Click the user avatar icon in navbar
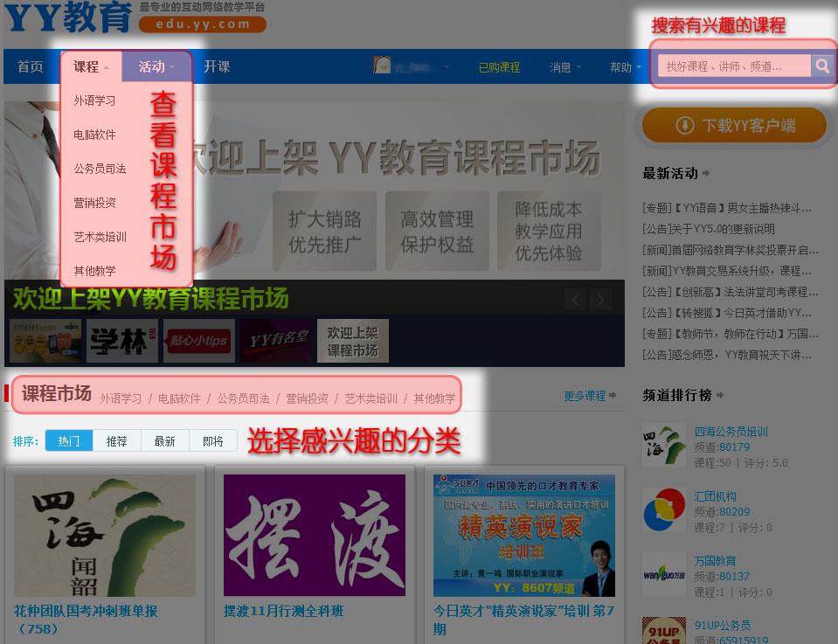 click(382, 66)
